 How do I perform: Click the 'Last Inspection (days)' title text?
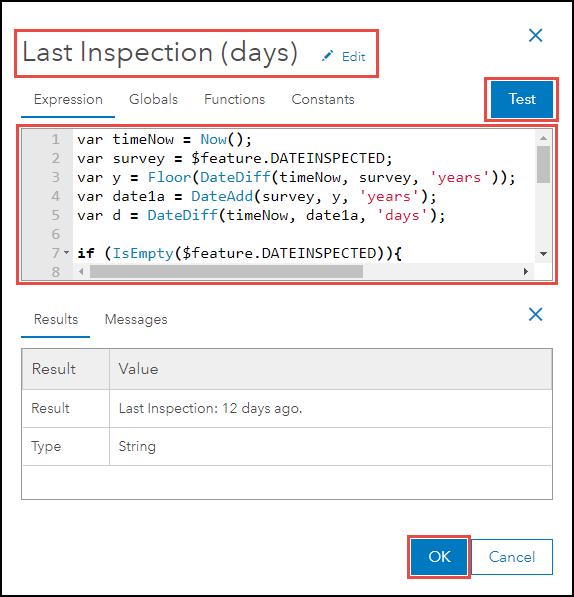point(159,52)
